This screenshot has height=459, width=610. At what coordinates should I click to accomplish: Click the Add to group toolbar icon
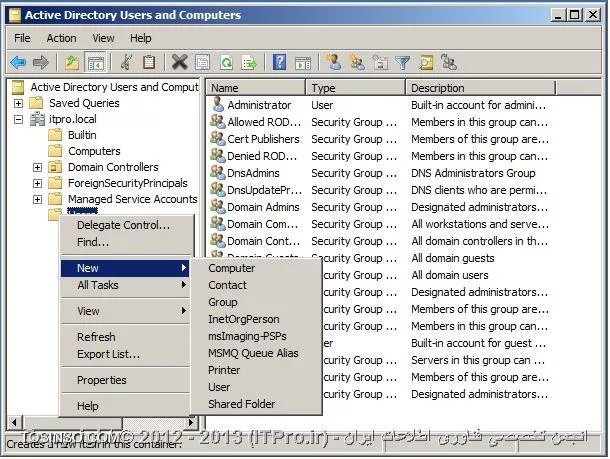pos(449,62)
